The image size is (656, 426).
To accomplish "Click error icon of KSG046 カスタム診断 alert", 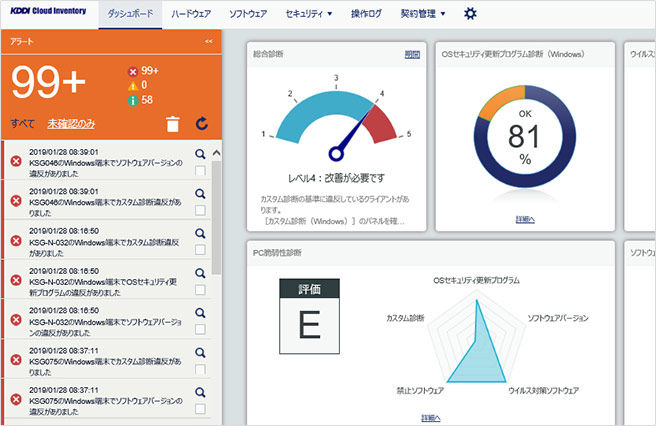I will coord(16,201).
